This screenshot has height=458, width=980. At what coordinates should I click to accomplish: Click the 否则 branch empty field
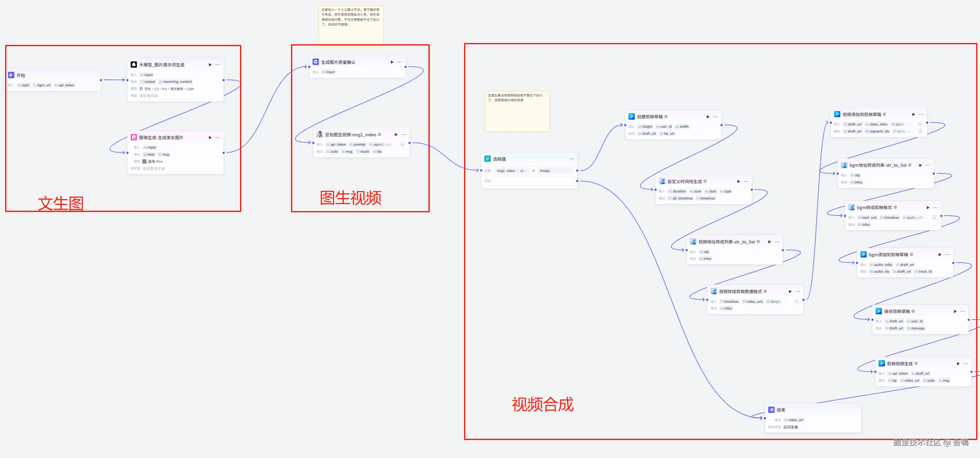pyautogui.click(x=533, y=181)
